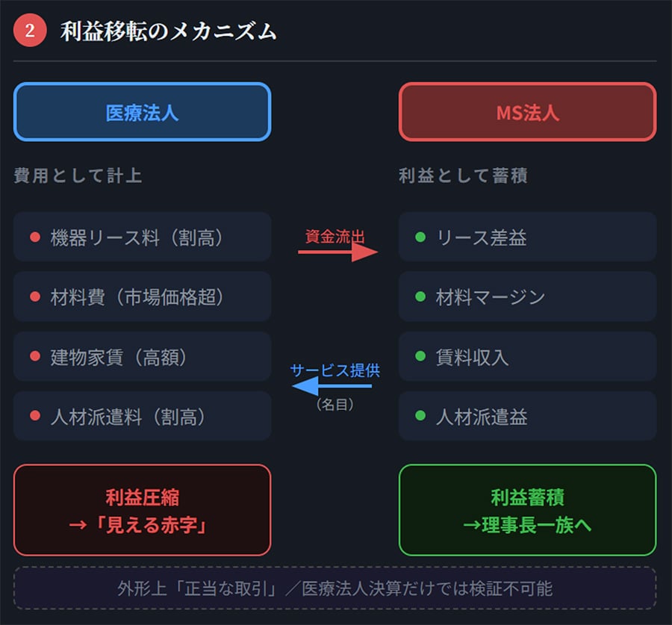Click the green 利益蓄積 result box
The height and width of the screenshot is (625, 672).
[x=527, y=510]
